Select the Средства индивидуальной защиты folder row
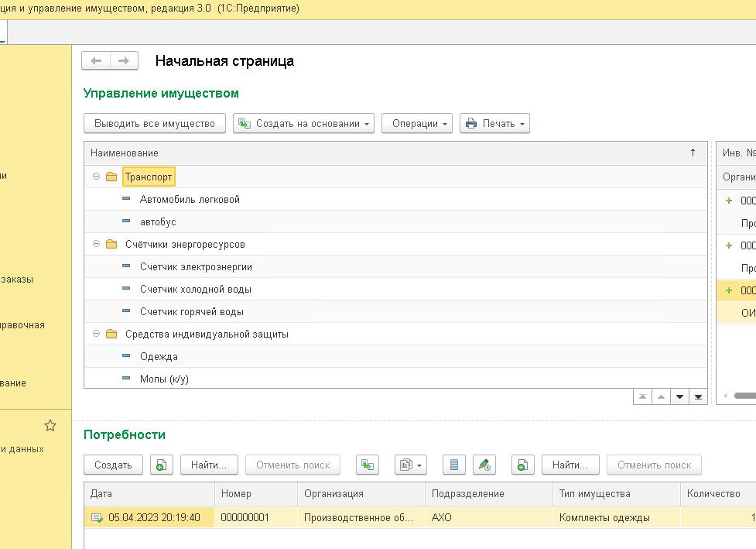756x549 pixels. point(395,334)
